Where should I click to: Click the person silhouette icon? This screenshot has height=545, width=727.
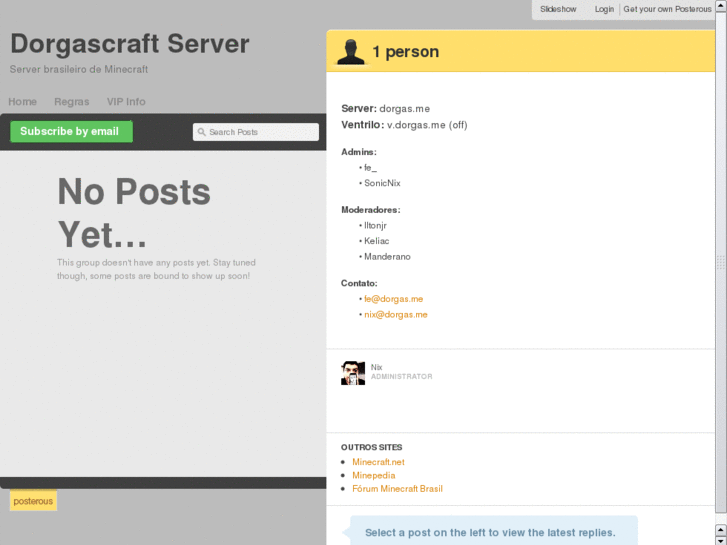pos(351,51)
